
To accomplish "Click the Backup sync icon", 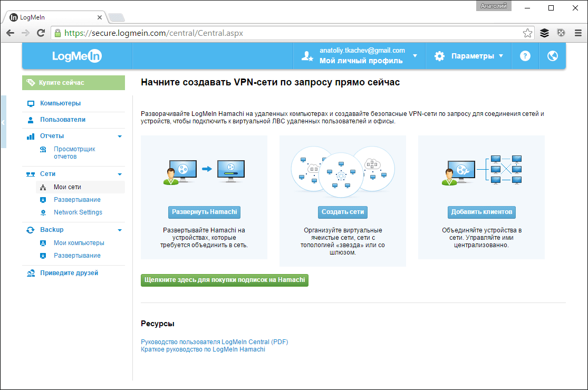I will pos(31,230).
